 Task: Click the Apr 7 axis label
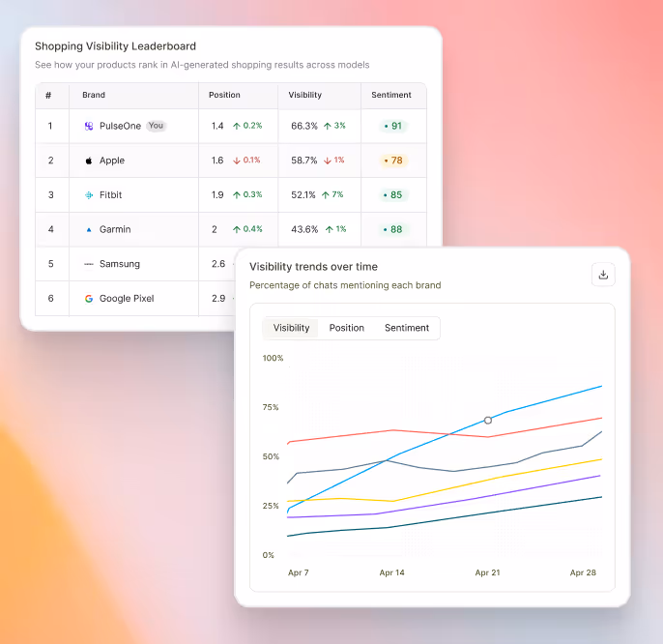[298, 572]
